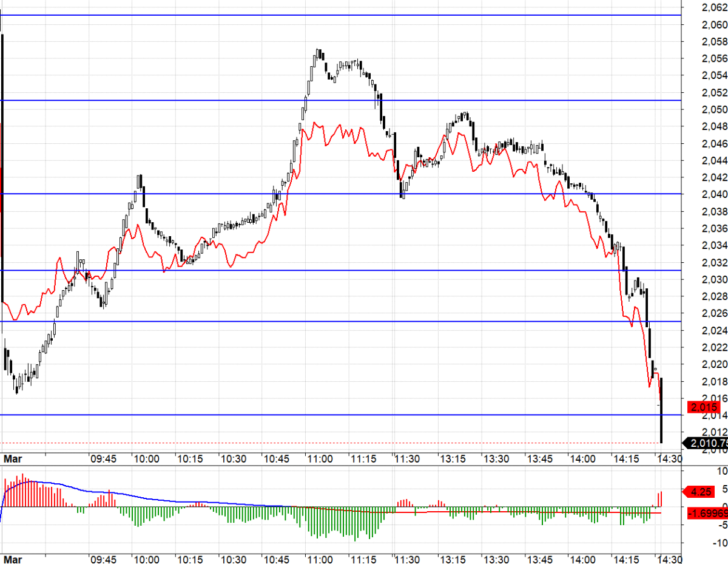Click the Mar label under the main chart
This screenshot has height=564, width=728.
[13, 459]
